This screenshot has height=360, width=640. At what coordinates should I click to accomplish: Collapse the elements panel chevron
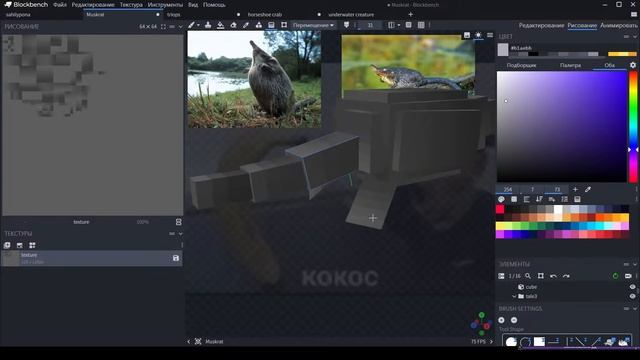(635, 264)
